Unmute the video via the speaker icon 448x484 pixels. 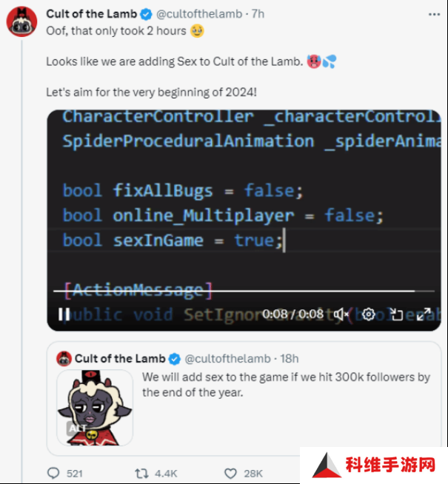click(341, 315)
